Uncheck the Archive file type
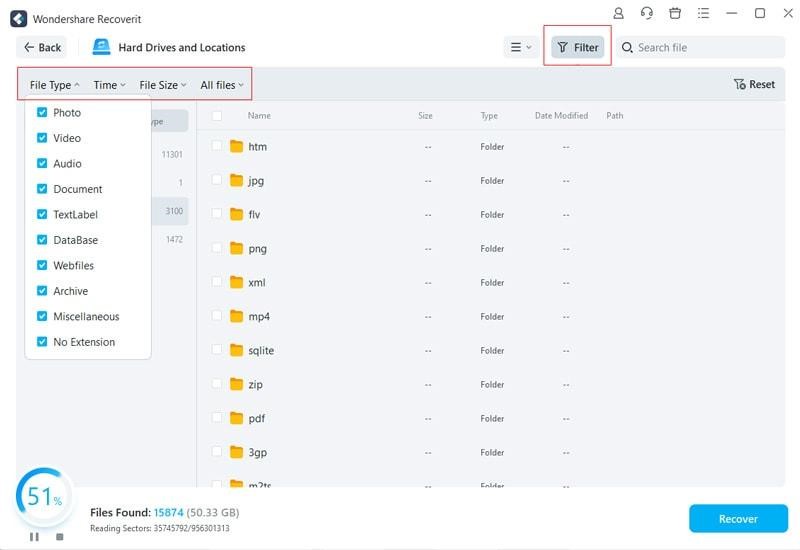Viewport: 800px width, 550px height. point(42,291)
